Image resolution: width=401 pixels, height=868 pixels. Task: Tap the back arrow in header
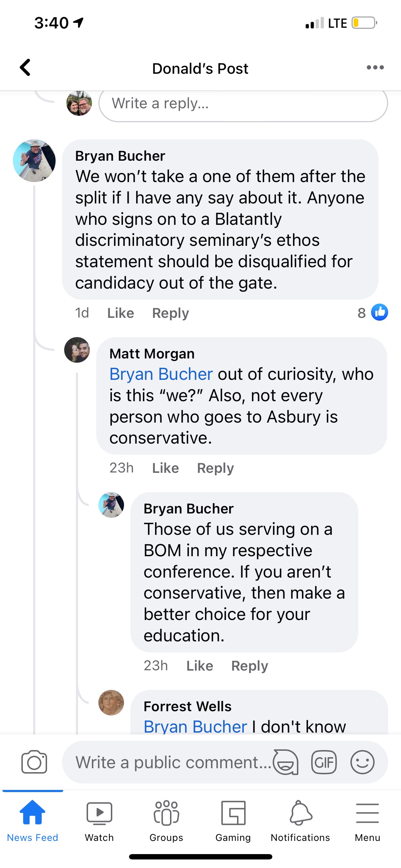tap(25, 67)
